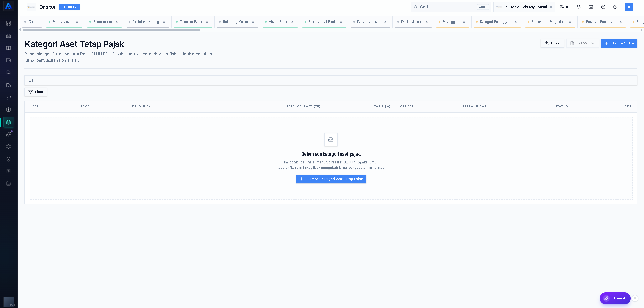Screen dimensions: 644x308
Task: Open the AI sparkles sidebar icon
Action: pos(9,134)
